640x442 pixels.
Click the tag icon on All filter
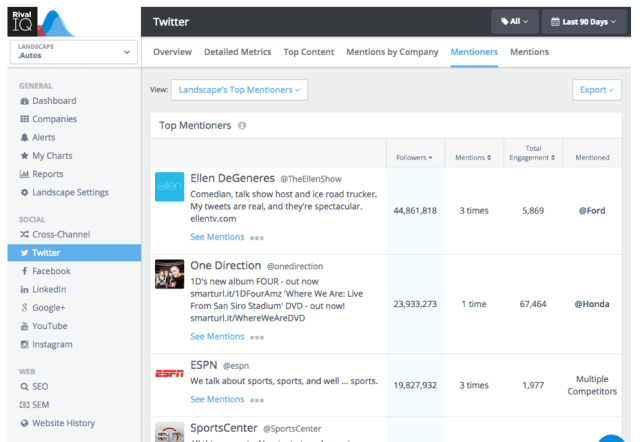pyautogui.click(x=504, y=21)
